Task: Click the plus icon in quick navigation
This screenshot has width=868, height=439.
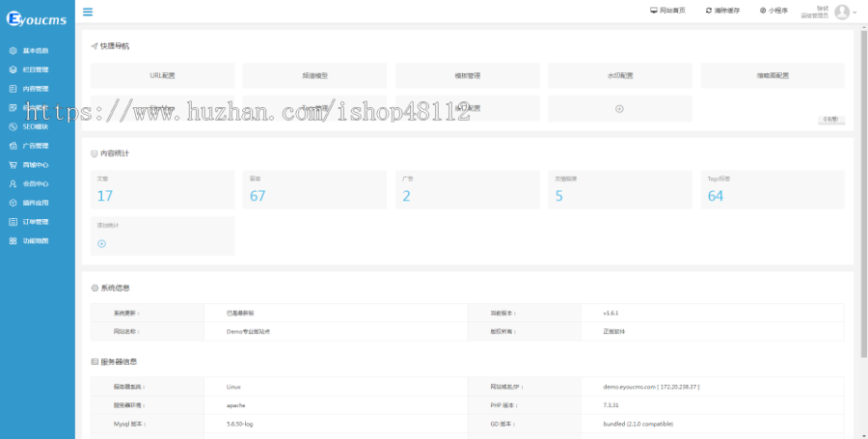Action: (x=619, y=108)
